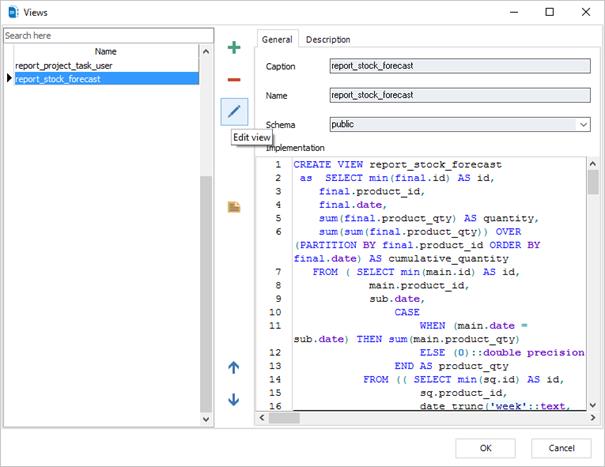Move view down with arrow icon
605x467 pixels.
point(233,399)
